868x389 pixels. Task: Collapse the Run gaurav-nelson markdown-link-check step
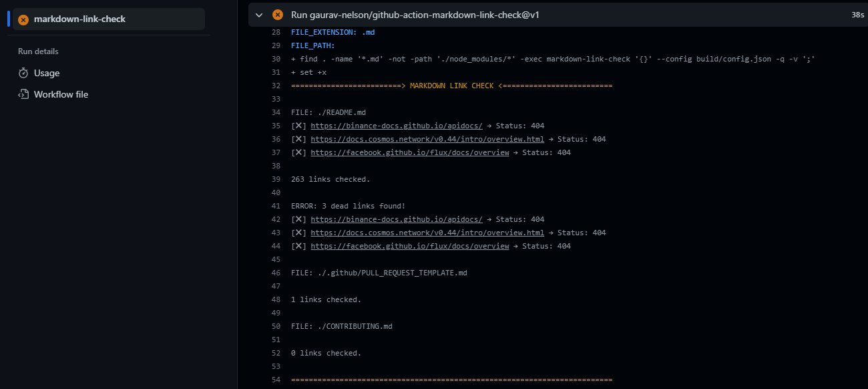click(259, 14)
